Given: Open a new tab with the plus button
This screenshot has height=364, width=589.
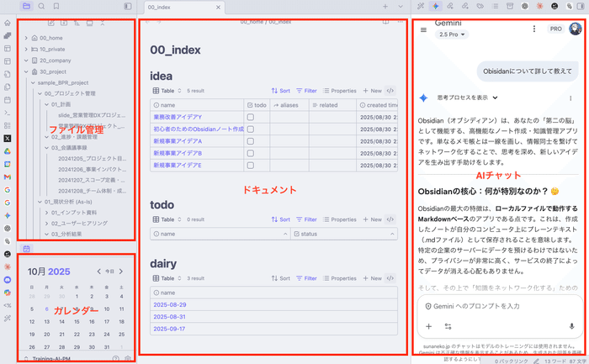Looking at the screenshot, I should pos(385,7).
